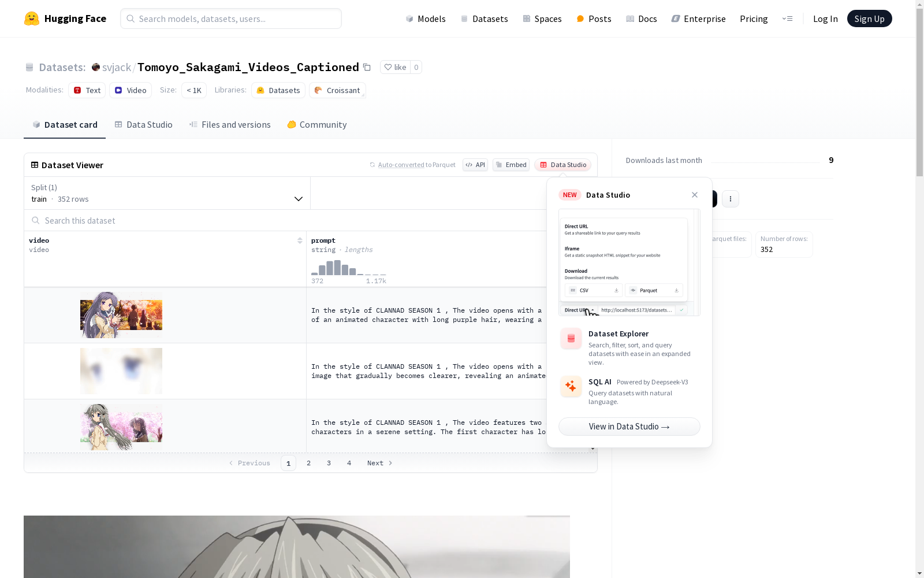Select the Dataset card tab
Viewport: 924px width, 578px height.
tap(65, 125)
